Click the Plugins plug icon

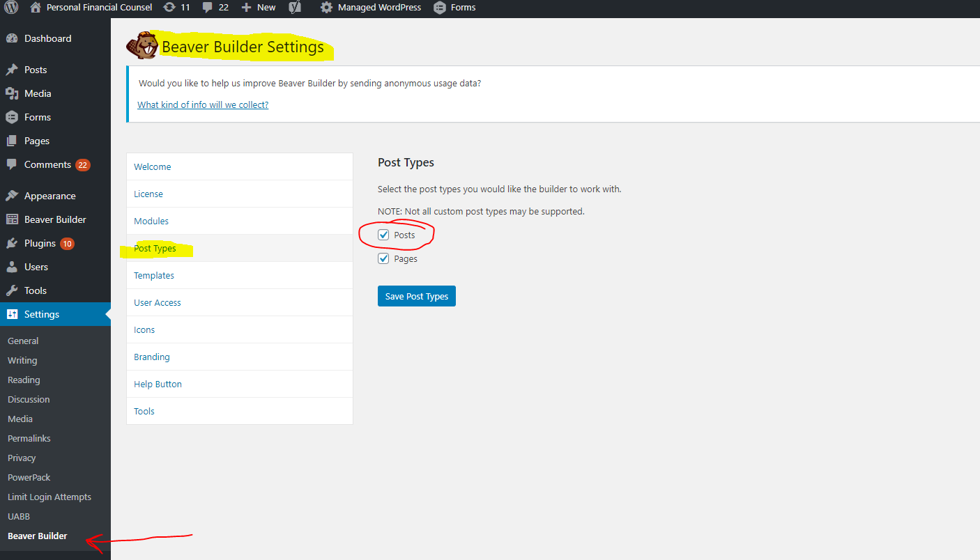point(12,243)
